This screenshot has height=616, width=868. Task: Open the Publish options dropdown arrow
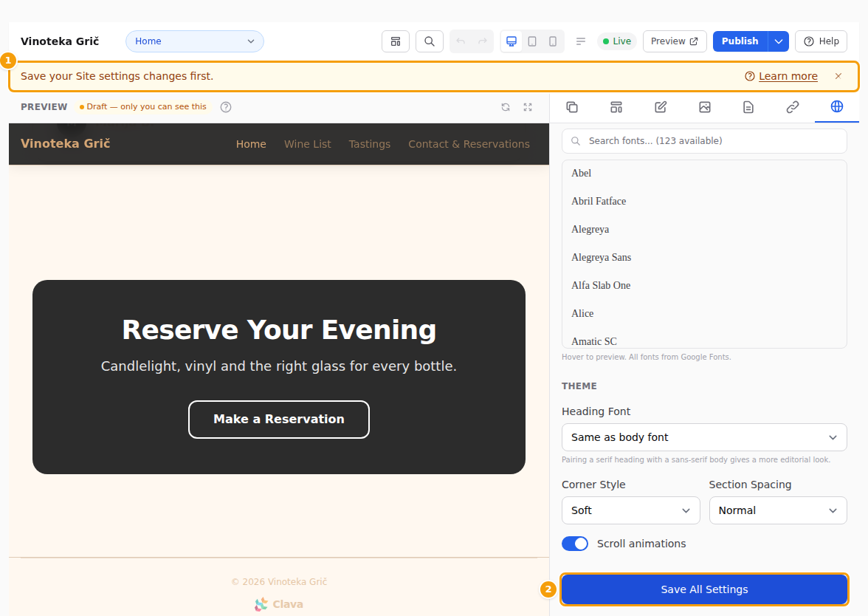pos(778,41)
